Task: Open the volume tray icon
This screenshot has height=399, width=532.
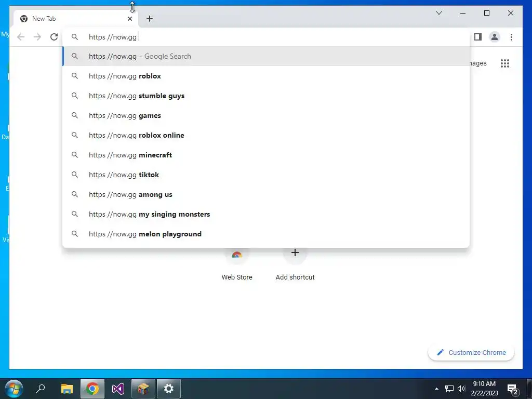Action: click(461, 389)
